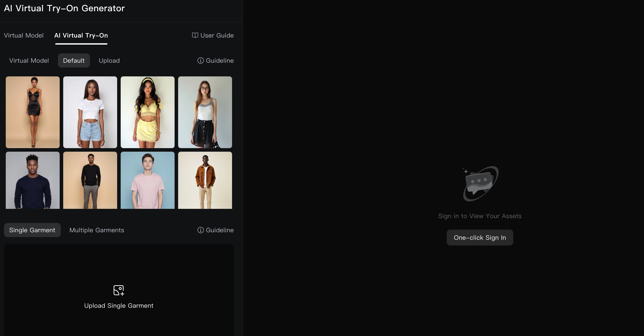Switch to the Upload model option
This screenshot has width=644, height=336.
[109, 60]
